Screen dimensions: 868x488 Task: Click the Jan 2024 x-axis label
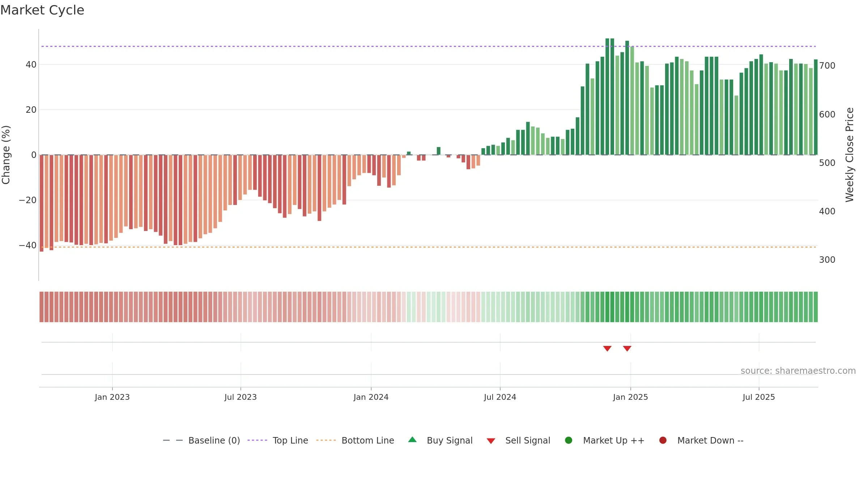[x=371, y=397]
